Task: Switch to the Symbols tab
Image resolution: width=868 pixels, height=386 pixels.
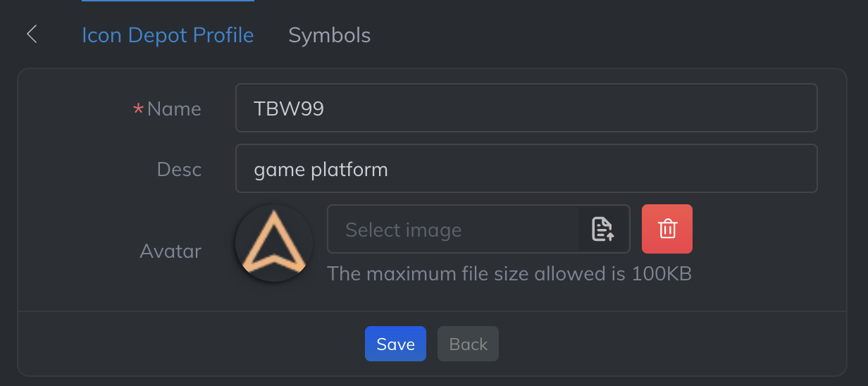Action: [329, 35]
